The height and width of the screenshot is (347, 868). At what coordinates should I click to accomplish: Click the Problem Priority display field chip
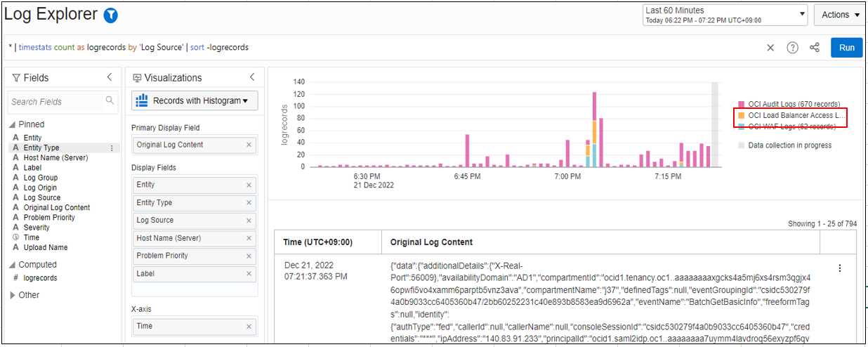click(195, 256)
